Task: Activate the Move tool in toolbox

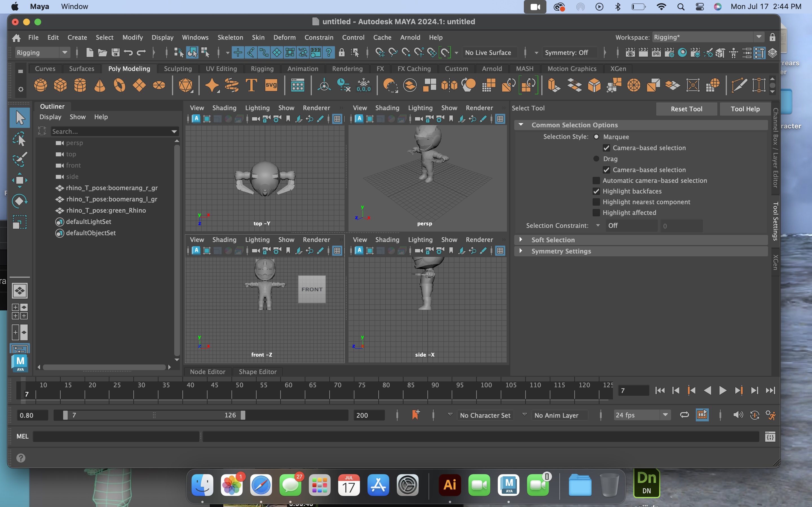Action: coord(19,180)
